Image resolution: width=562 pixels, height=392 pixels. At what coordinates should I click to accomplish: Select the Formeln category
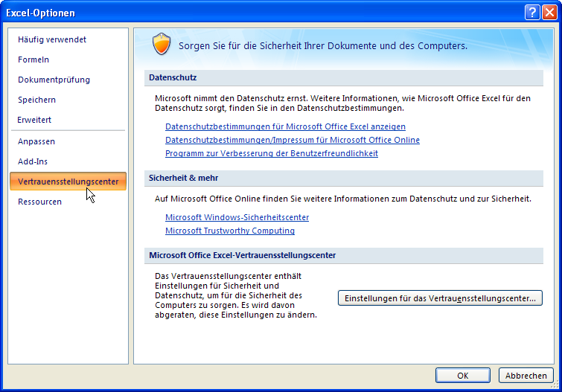pyautogui.click(x=33, y=60)
